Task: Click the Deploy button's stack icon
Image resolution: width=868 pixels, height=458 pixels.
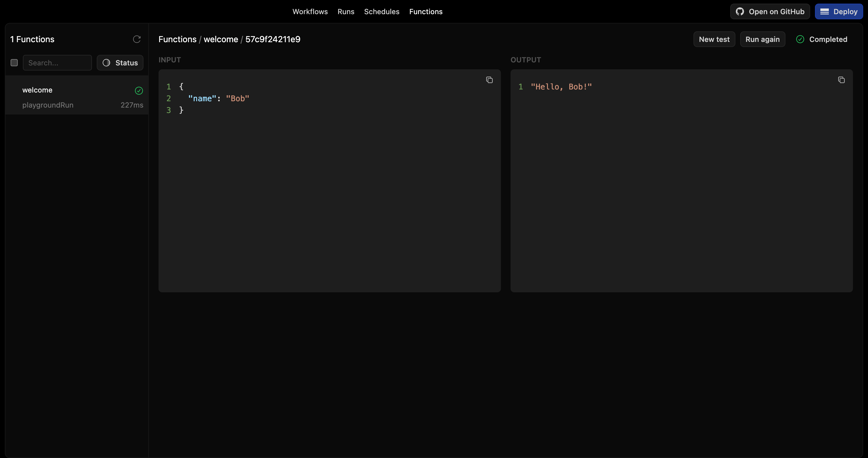Action: pos(824,11)
